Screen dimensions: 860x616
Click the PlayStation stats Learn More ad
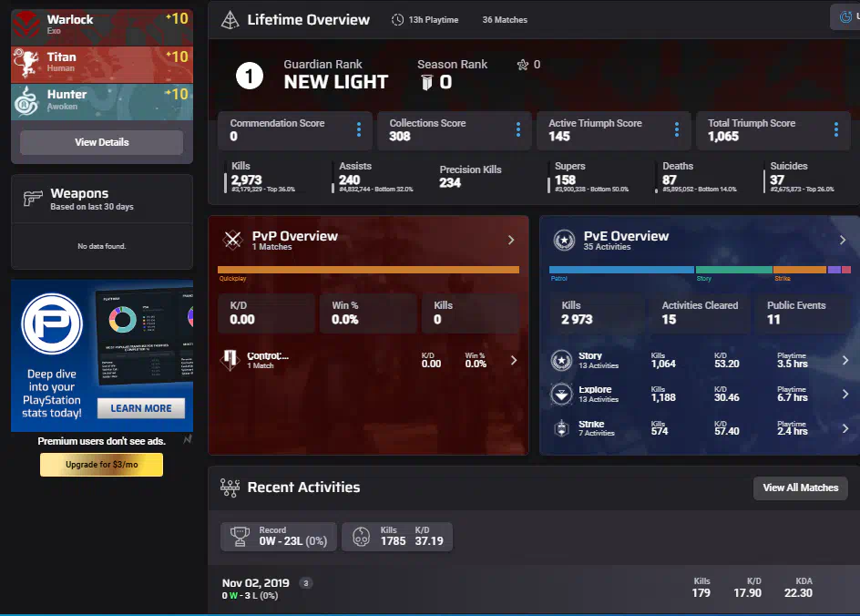140,408
